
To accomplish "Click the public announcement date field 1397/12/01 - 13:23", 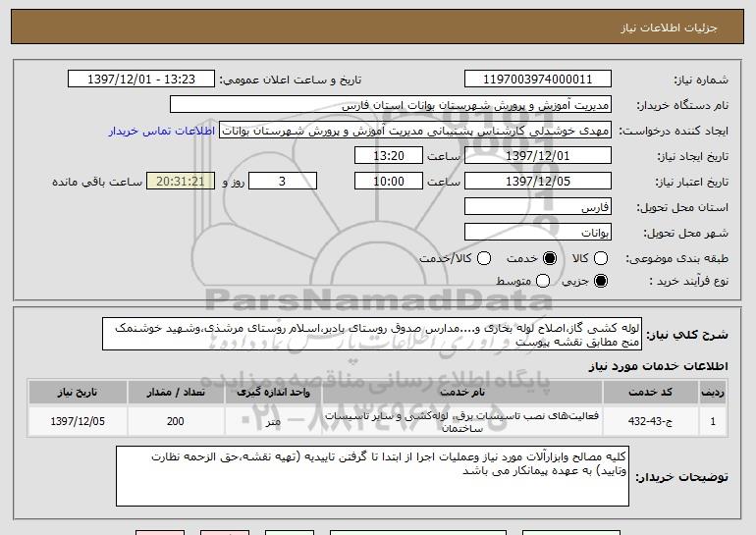I will click(141, 80).
